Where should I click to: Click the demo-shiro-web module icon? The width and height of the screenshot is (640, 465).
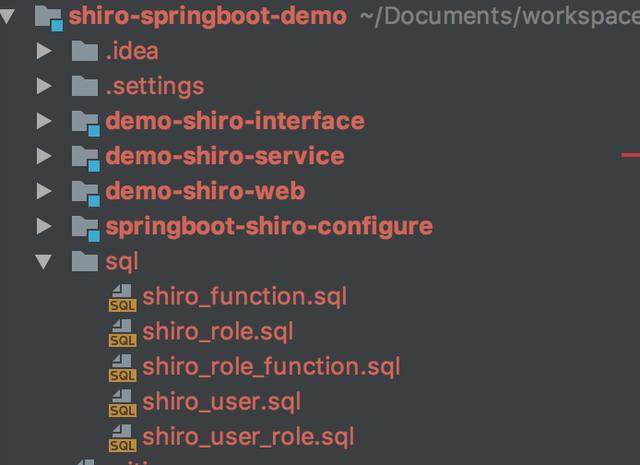click(x=86, y=194)
